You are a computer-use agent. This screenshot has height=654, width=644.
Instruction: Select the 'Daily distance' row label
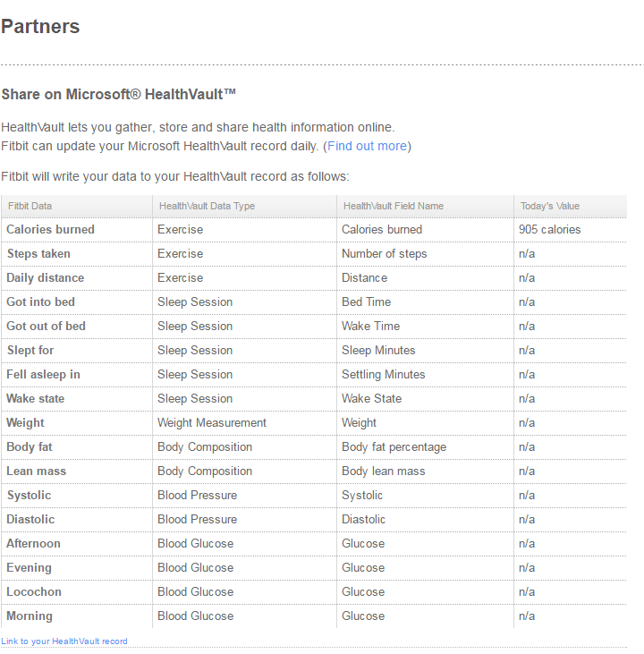45,278
